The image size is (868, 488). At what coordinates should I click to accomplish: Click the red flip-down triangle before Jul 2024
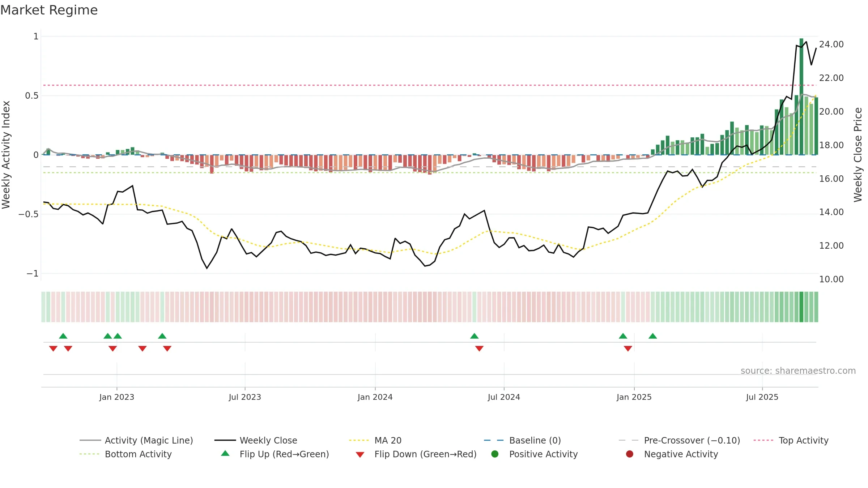tap(479, 348)
